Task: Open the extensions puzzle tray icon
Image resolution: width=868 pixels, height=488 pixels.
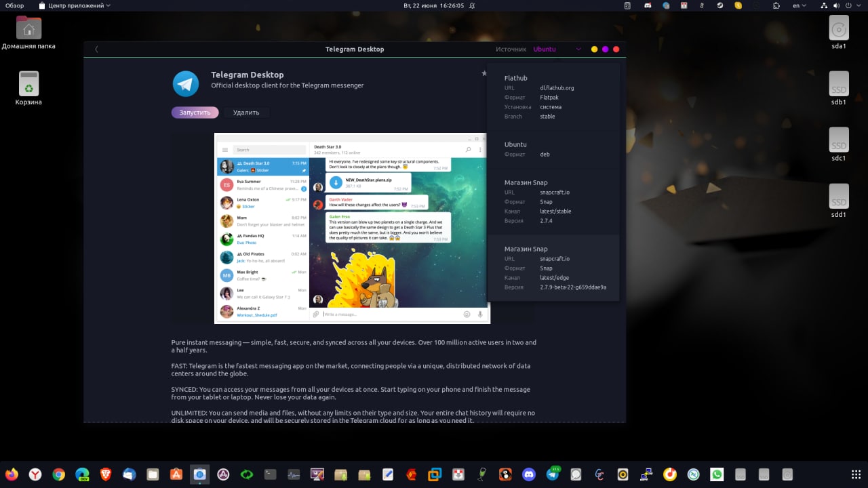Action: tap(775, 5)
